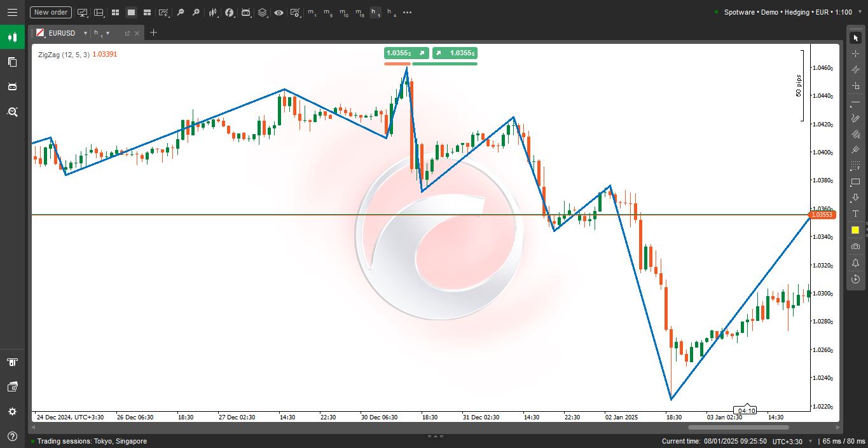Start the market replay tool

pos(855,279)
